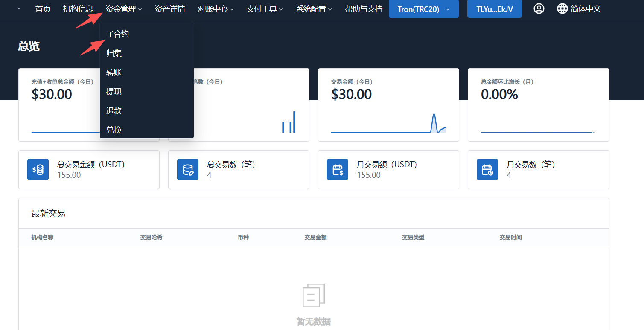Viewport: 644px width, 330px height.
Task: Click the 交易时间 column header
Action: coord(510,237)
